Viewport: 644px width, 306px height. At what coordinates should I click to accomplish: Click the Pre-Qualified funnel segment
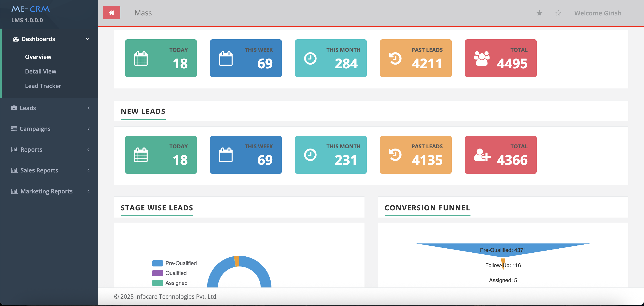point(502,248)
